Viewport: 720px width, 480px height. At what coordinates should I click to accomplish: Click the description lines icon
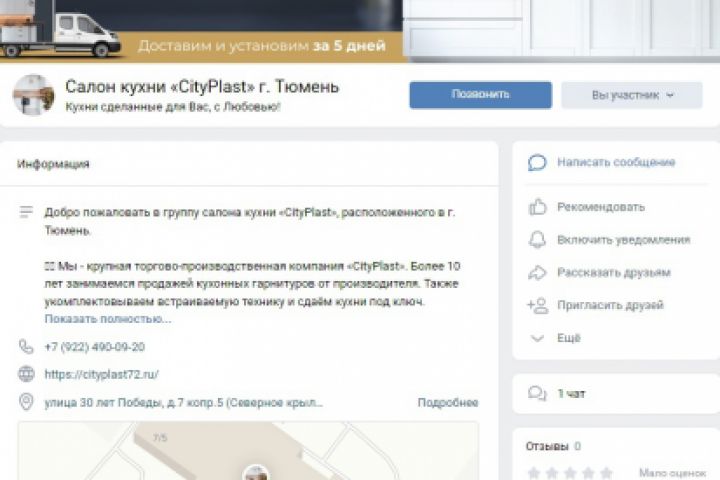click(x=26, y=212)
